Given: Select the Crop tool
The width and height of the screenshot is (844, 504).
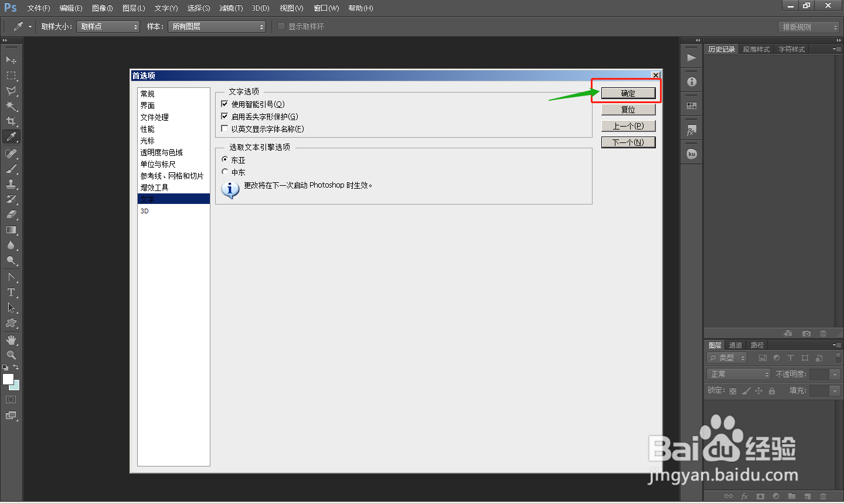Looking at the screenshot, I should click(11, 121).
